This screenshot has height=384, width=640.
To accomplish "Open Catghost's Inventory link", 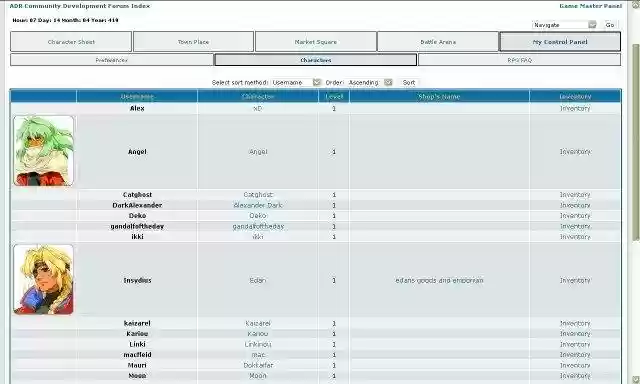I will pos(575,195).
